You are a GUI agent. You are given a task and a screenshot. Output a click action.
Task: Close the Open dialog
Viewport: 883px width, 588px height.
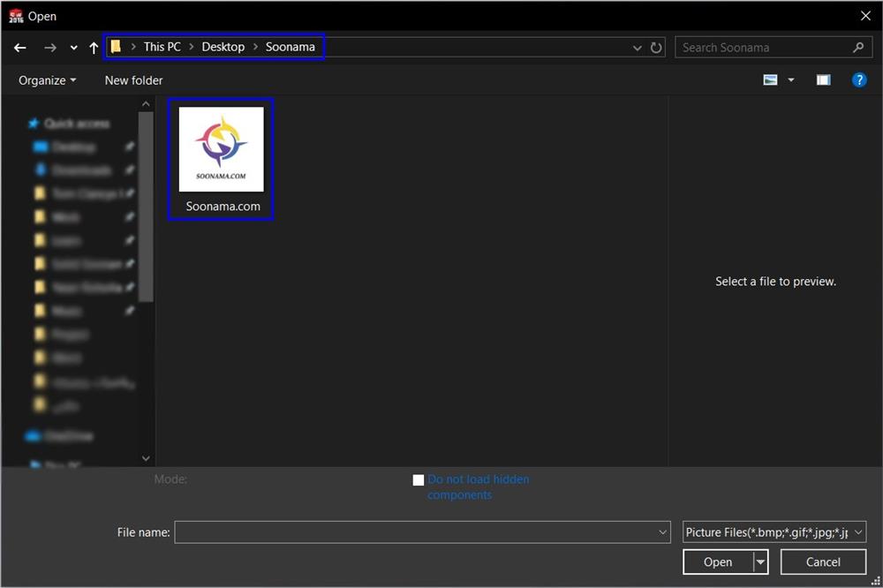[865, 16]
